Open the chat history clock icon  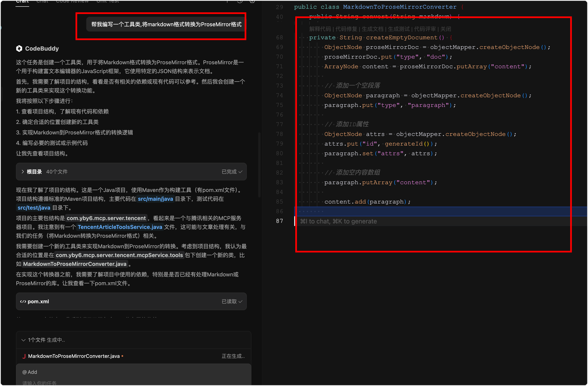click(240, 1)
